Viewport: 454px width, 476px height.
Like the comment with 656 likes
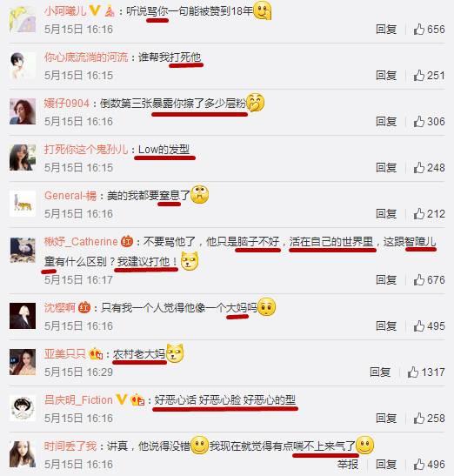coord(419,29)
